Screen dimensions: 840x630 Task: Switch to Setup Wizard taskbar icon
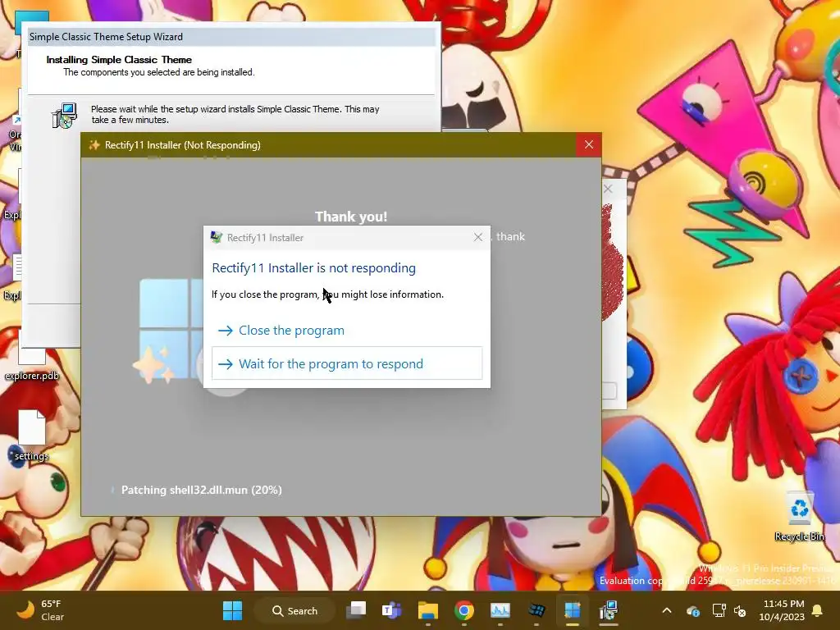[x=608, y=610]
